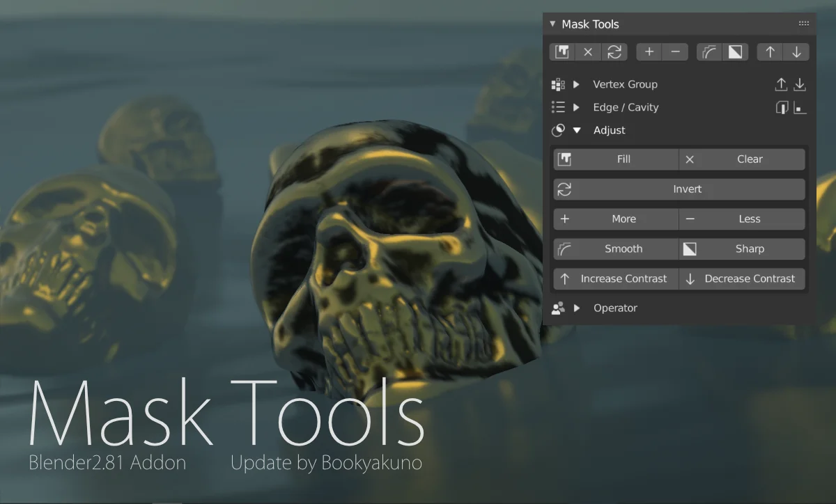Click the up arrow icon in the toolbar

(770, 52)
